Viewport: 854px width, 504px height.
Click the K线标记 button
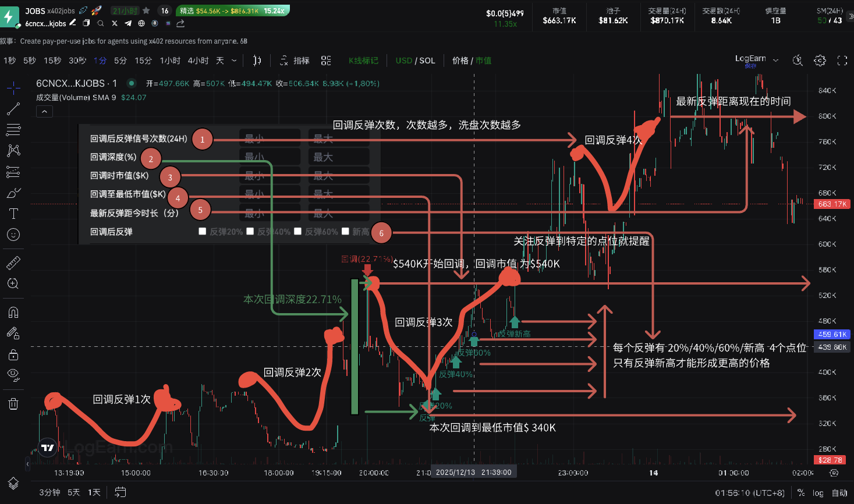363,61
